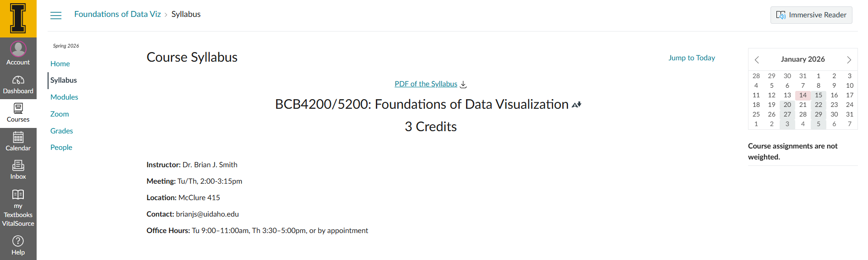Open the People course menu item
This screenshot has width=868, height=260.
(x=61, y=147)
